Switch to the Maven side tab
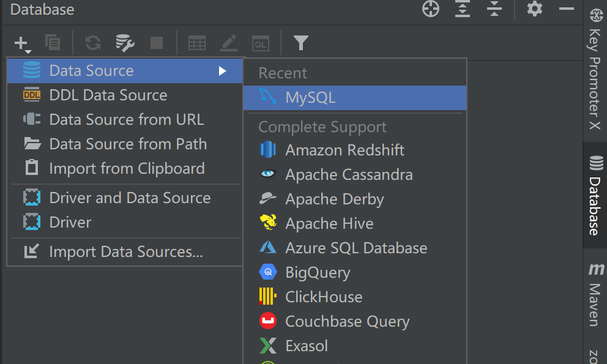 click(595, 297)
